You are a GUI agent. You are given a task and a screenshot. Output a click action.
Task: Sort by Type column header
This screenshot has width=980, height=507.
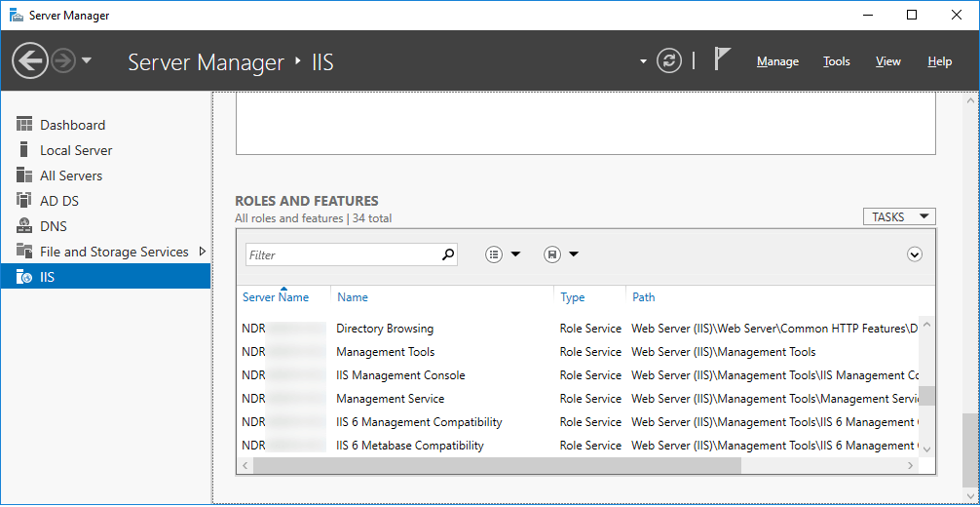pyautogui.click(x=573, y=297)
